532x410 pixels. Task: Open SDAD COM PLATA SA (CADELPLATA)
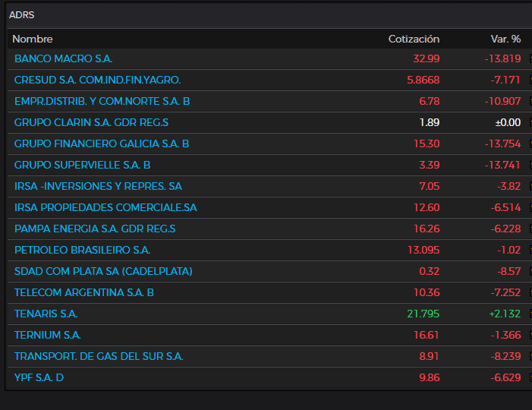(103, 271)
